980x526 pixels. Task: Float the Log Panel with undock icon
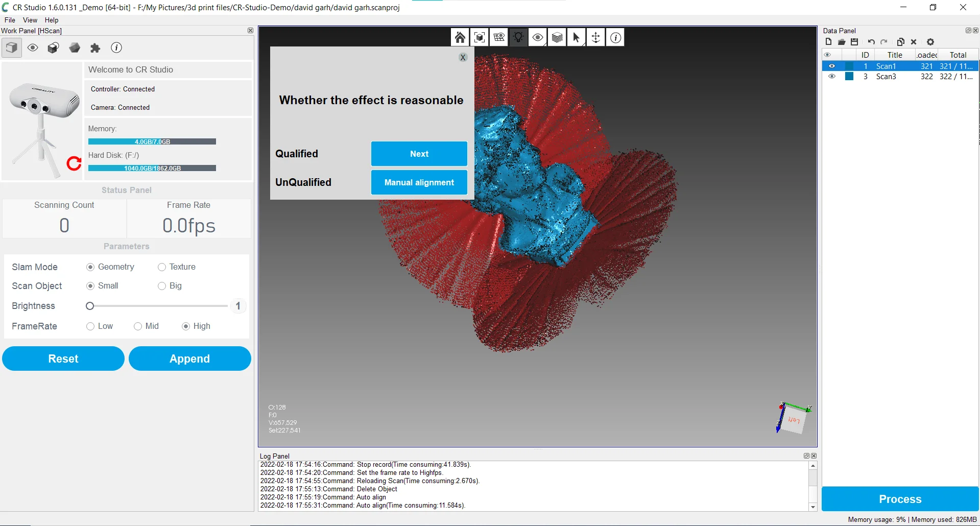(807, 456)
